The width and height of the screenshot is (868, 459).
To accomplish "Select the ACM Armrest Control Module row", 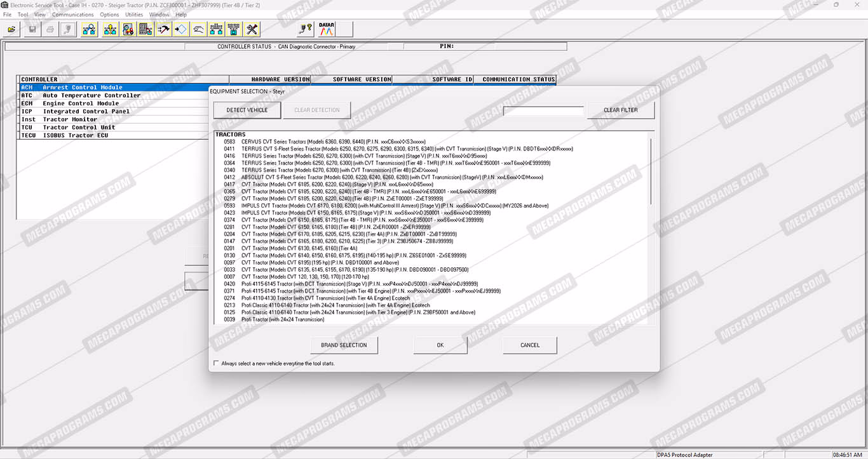I will click(x=114, y=88).
